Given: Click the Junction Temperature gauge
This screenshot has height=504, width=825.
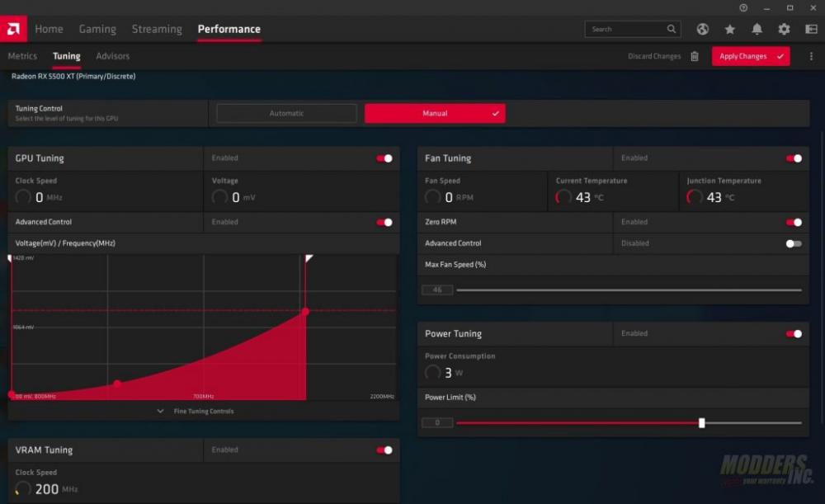Looking at the screenshot, I should point(695,197).
